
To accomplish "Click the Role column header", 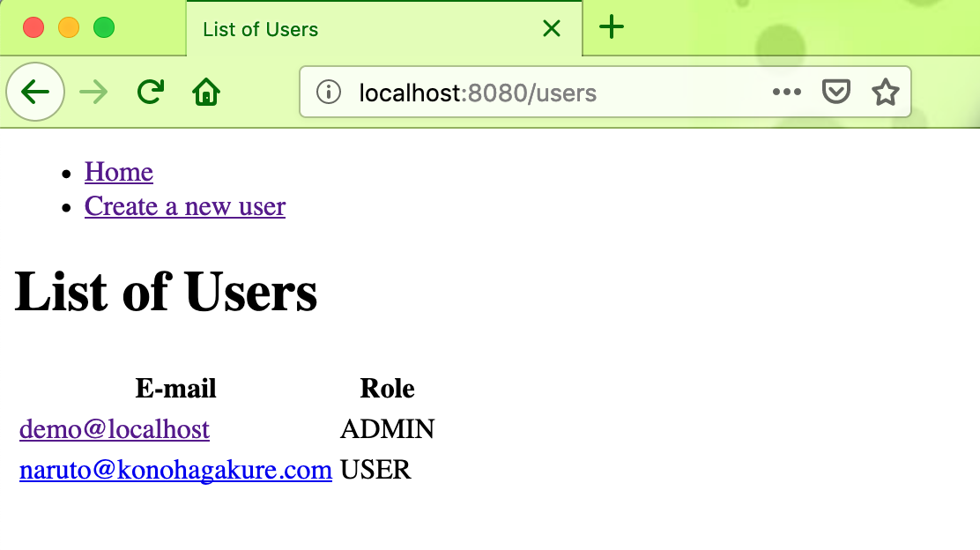I will tap(387, 388).
